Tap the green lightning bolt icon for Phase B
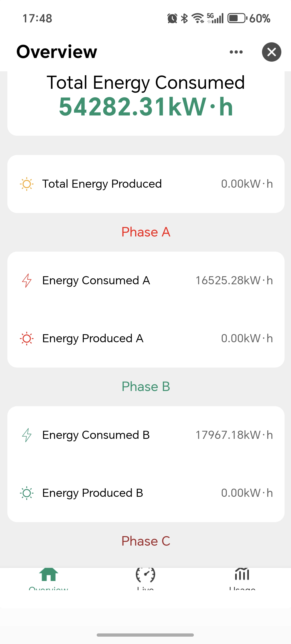This screenshot has width=291, height=644. click(26, 435)
